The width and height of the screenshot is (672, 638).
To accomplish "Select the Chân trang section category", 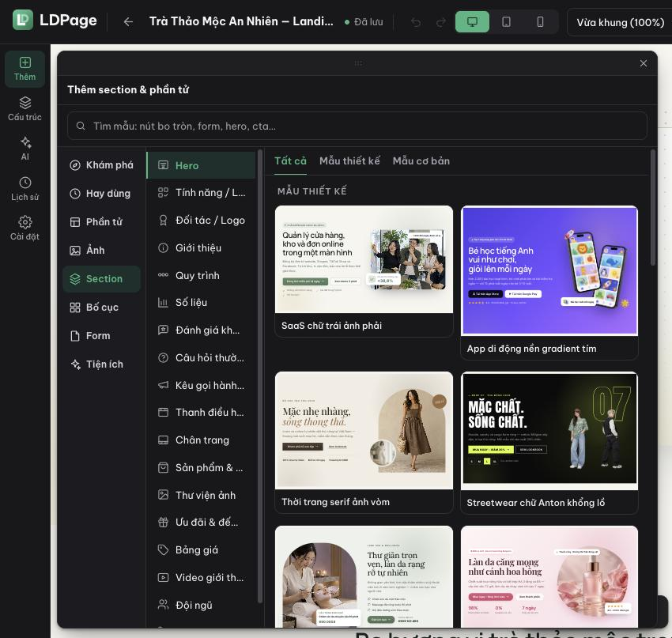I will [x=202, y=440].
